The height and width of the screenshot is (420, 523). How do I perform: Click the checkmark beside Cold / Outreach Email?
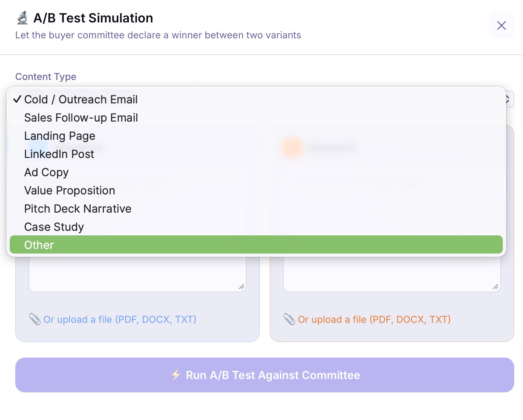click(17, 99)
